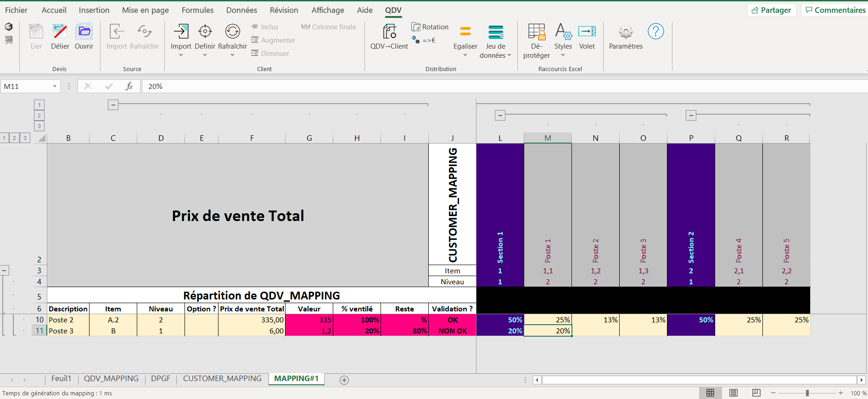Switch to Page Break Preview view
868x399 pixels.
pos(756,393)
